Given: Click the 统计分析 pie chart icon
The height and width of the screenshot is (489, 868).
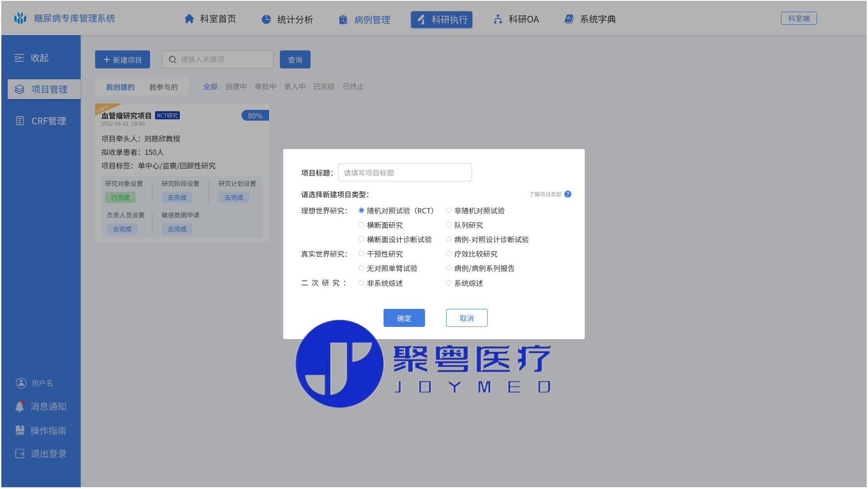Looking at the screenshot, I should [x=266, y=19].
